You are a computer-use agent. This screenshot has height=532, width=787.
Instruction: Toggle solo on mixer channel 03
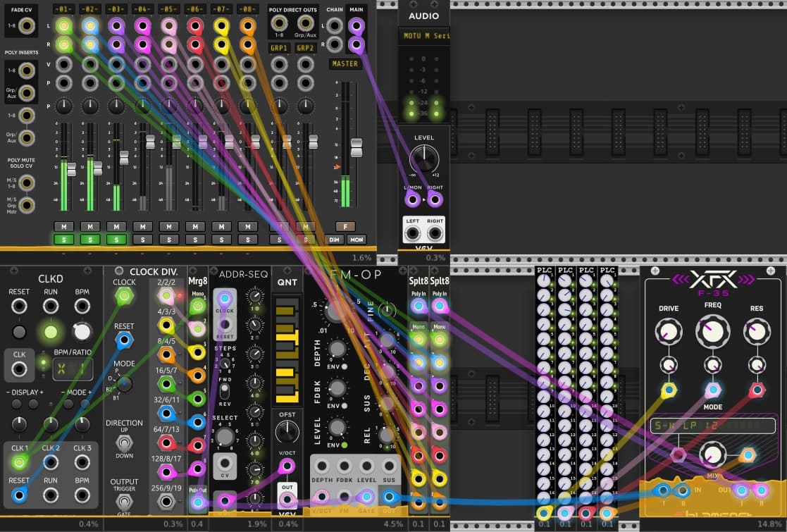pyautogui.click(x=116, y=240)
